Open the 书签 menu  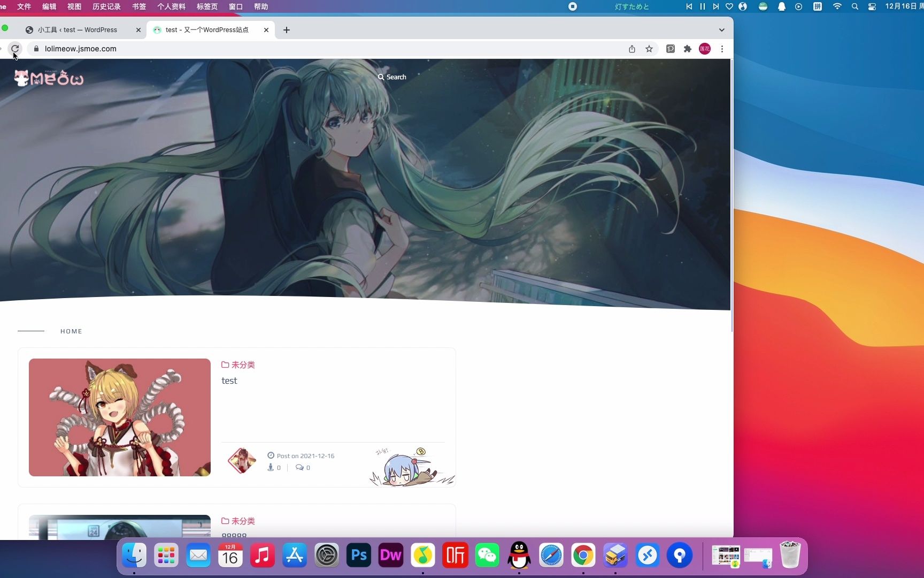point(139,6)
